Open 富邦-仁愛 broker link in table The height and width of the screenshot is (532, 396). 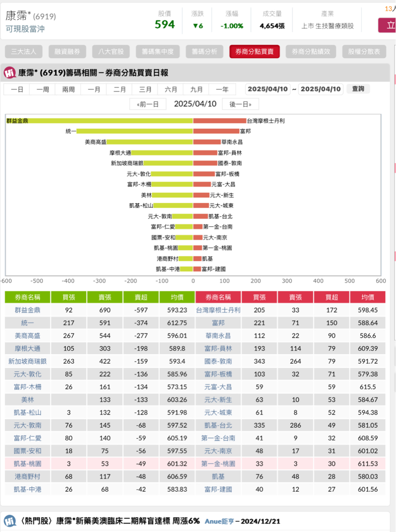27,438
